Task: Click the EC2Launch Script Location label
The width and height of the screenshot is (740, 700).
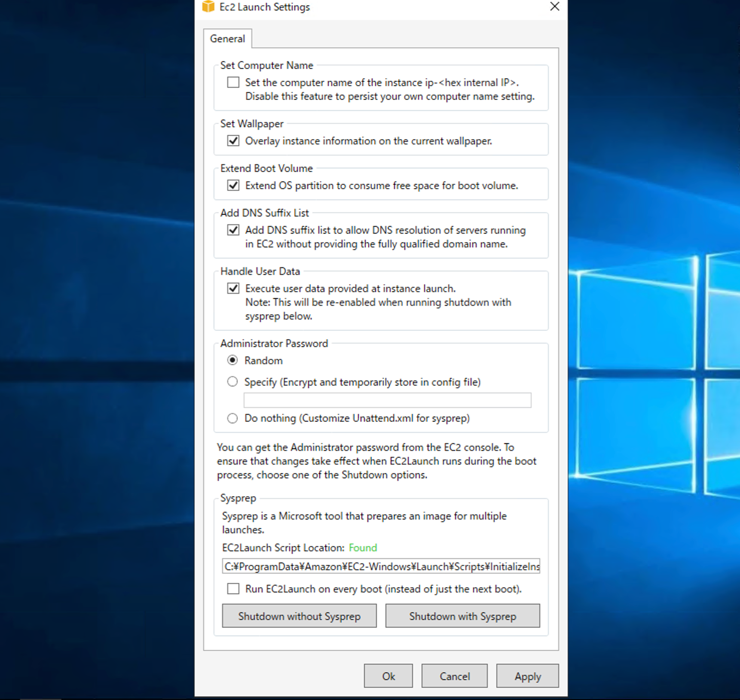Action: [x=283, y=548]
